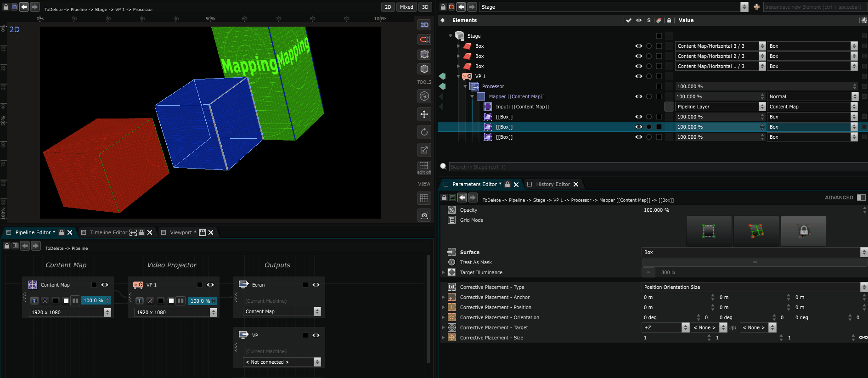Click the Ecran output node icon
868x378 pixels.
243,285
